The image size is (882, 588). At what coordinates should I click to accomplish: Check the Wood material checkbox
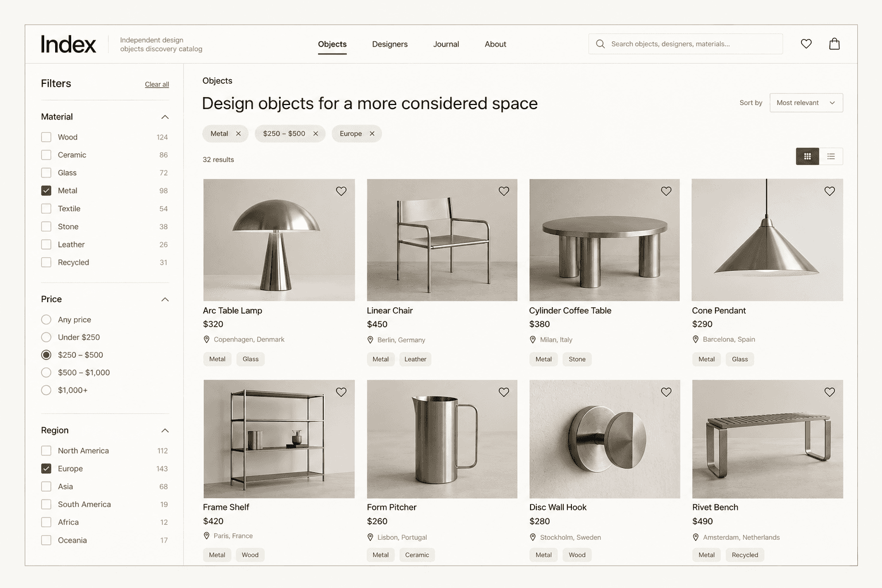[47, 137]
